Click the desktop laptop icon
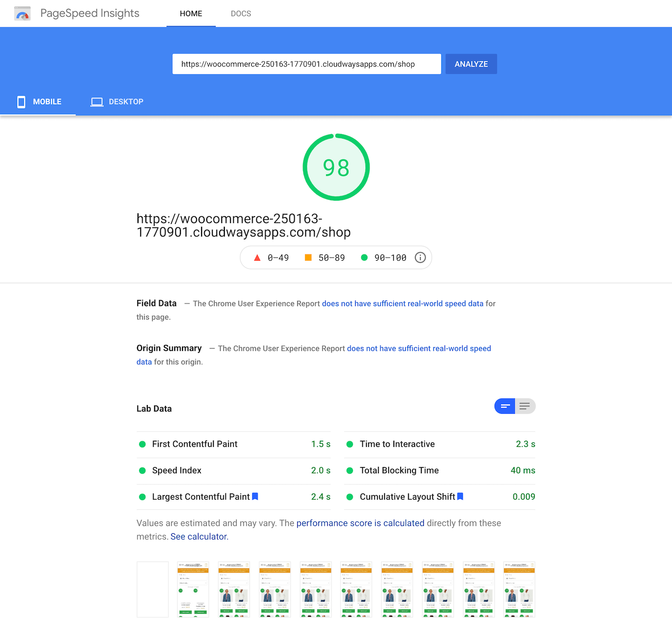 click(x=97, y=102)
